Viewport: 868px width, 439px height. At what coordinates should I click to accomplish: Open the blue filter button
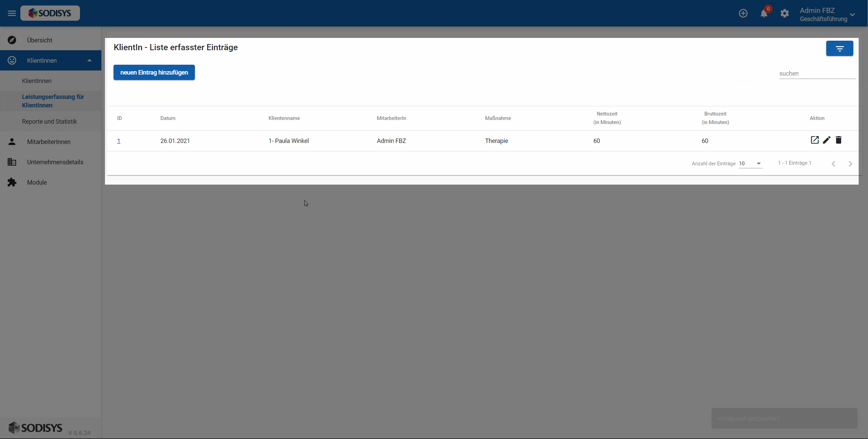[839, 49]
